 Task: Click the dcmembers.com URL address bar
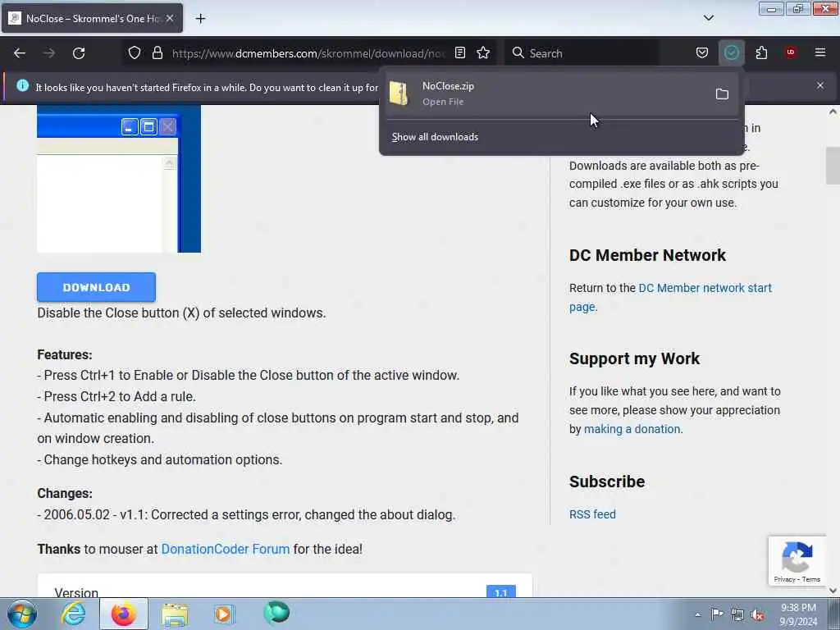[x=308, y=53]
